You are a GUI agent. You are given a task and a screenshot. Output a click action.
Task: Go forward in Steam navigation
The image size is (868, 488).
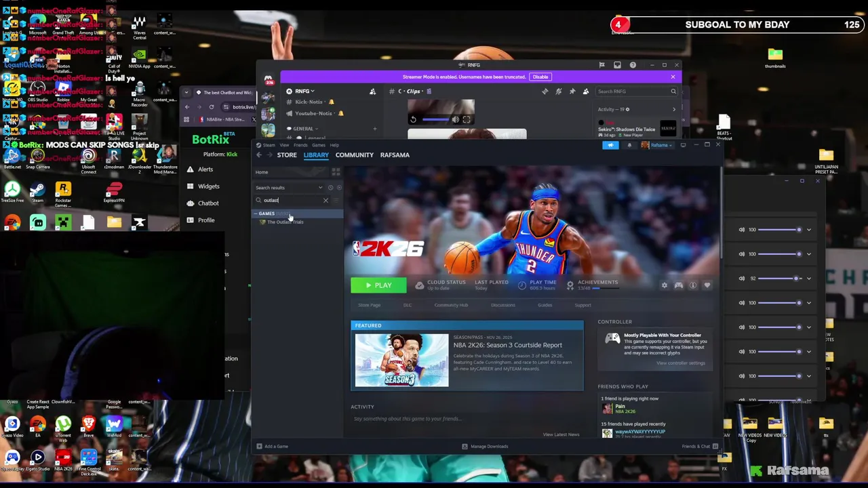click(x=269, y=155)
